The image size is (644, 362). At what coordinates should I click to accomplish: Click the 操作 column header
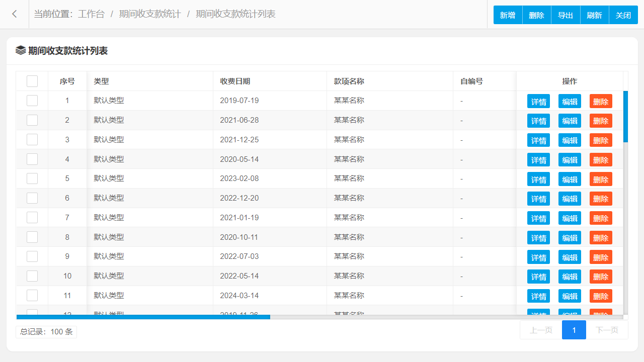pos(570,81)
